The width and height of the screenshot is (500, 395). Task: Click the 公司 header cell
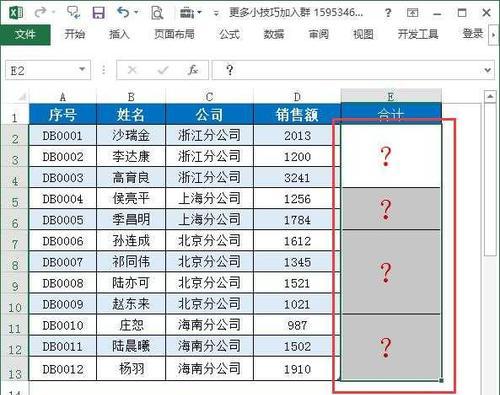tap(209, 114)
